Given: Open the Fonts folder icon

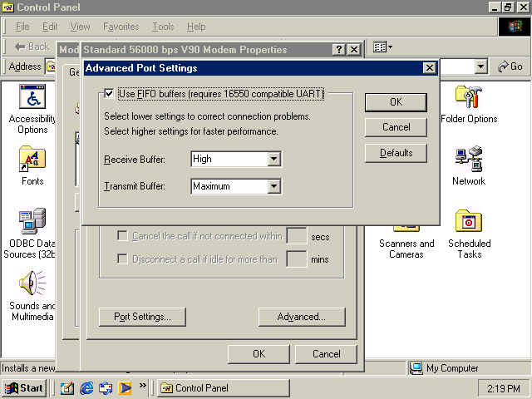Looking at the screenshot, I should click(x=32, y=159).
